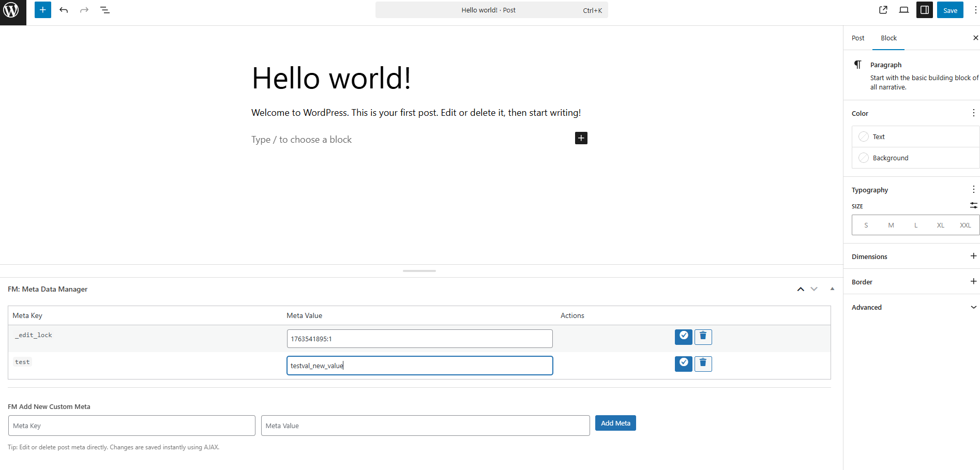Image resolution: width=980 pixels, height=470 pixels.
Task: Collapse the FM: Meta Data Manager panel
Action: click(832, 289)
